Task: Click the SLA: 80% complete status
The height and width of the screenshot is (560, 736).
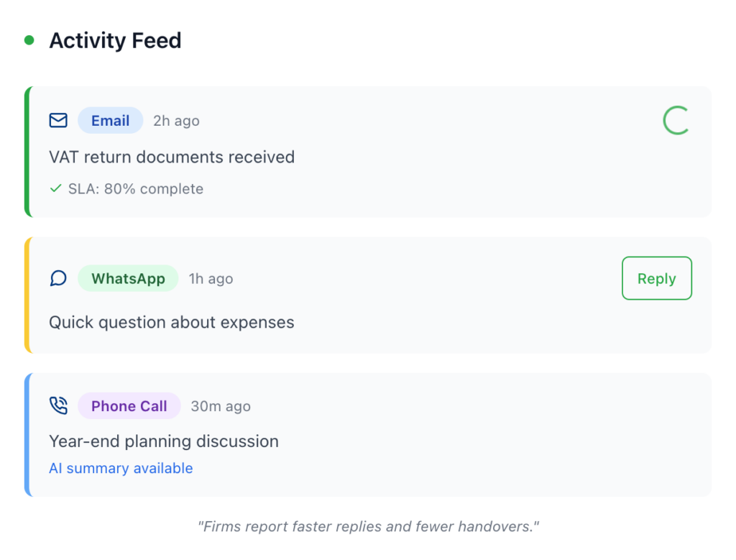Action: click(136, 189)
